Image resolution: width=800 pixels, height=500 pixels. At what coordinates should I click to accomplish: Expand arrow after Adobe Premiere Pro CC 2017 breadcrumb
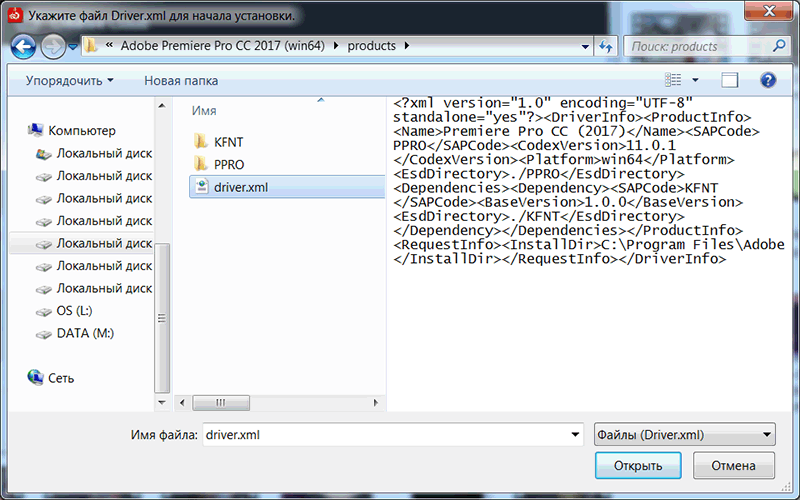point(336,45)
